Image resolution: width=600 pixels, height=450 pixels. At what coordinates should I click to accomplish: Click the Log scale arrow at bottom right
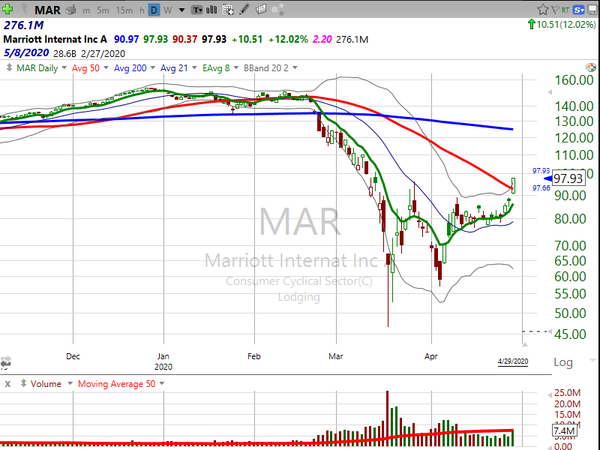(593, 360)
